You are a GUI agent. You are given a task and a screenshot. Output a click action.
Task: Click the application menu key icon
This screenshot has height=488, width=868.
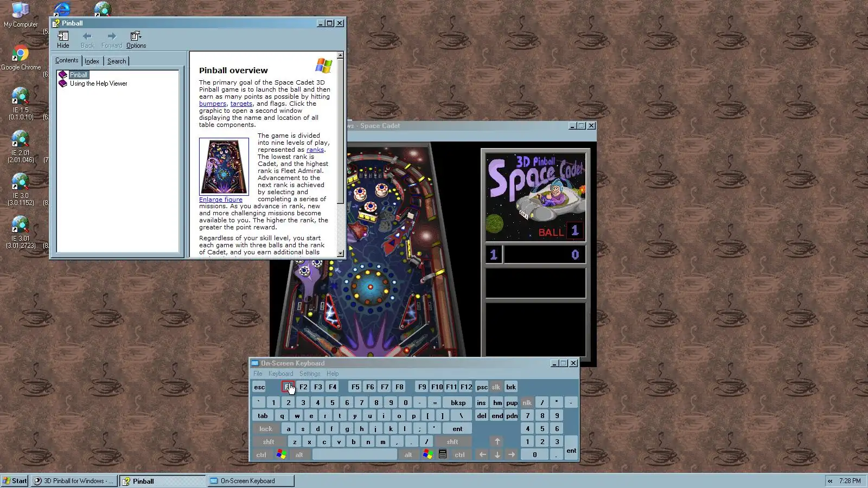tap(443, 454)
